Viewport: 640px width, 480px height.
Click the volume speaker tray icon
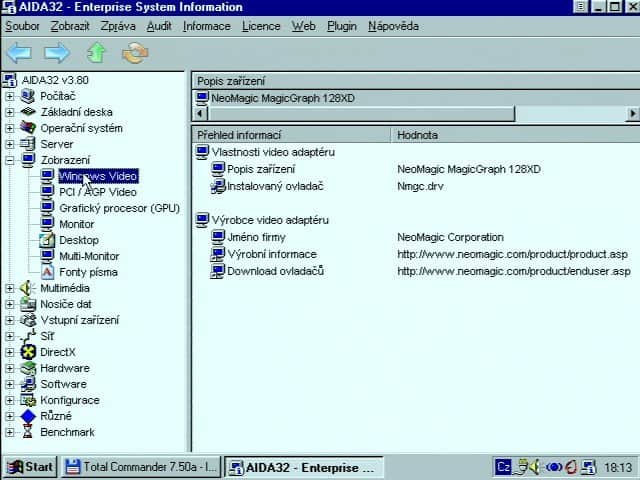534,467
